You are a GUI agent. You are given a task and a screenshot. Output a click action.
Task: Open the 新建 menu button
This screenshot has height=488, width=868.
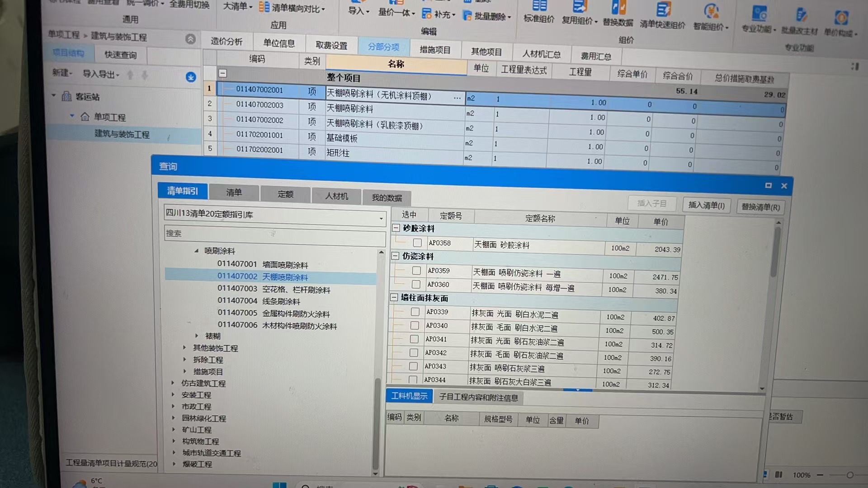click(x=62, y=73)
